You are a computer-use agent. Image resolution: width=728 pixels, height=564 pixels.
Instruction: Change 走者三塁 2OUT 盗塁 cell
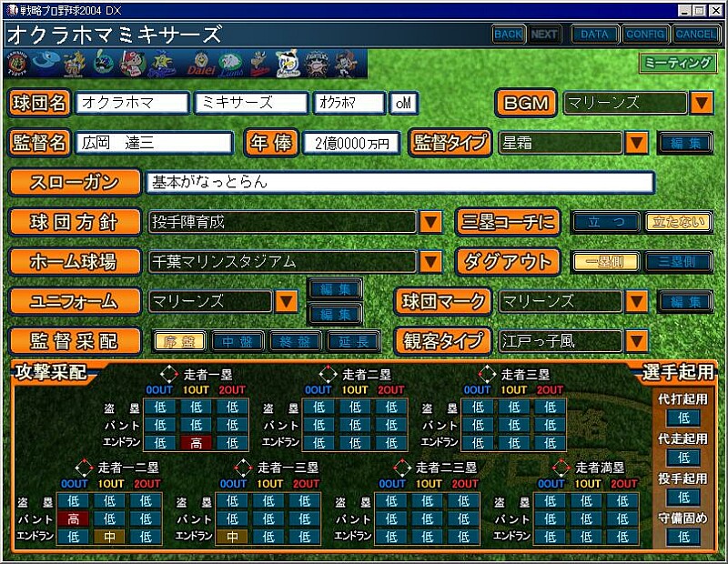tap(550, 408)
